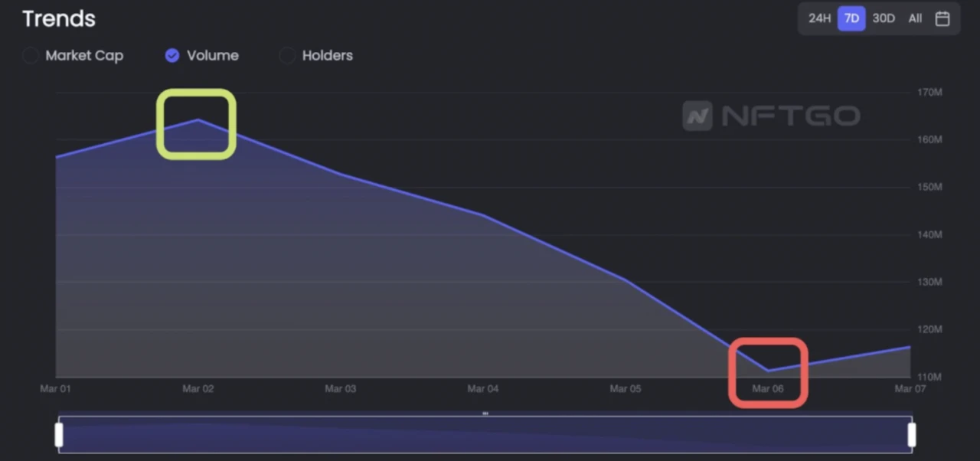Select the Holders radio option
Viewport: 980px width, 461px height.
[x=287, y=56]
